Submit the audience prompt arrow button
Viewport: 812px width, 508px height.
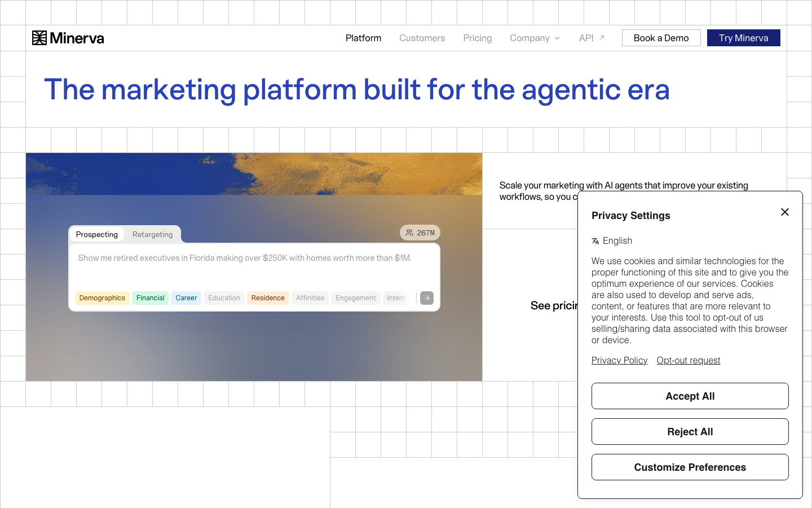tap(427, 298)
